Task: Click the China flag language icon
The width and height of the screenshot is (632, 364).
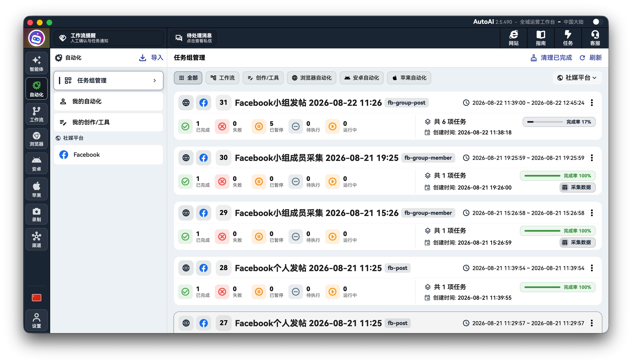Action: 37,297
